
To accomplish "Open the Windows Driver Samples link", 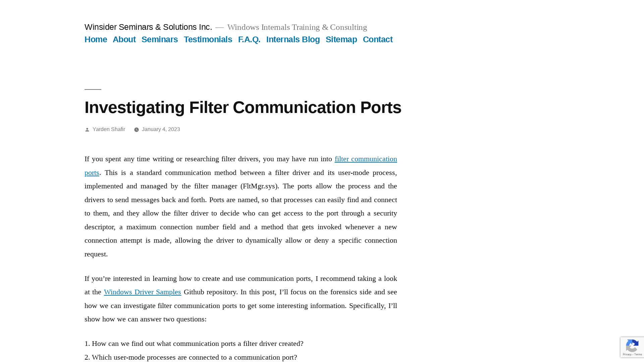I will click(143, 292).
